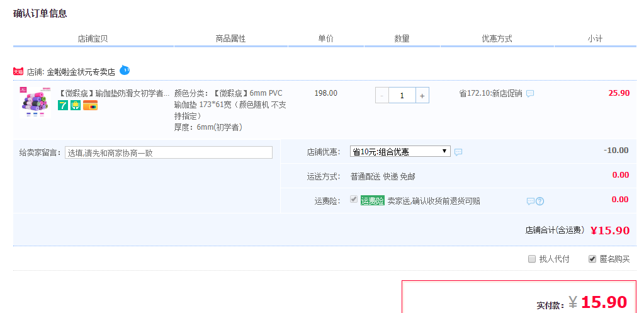Click the quantity field showing 1
This screenshot has width=644, height=313.
click(x=402, y=95)
